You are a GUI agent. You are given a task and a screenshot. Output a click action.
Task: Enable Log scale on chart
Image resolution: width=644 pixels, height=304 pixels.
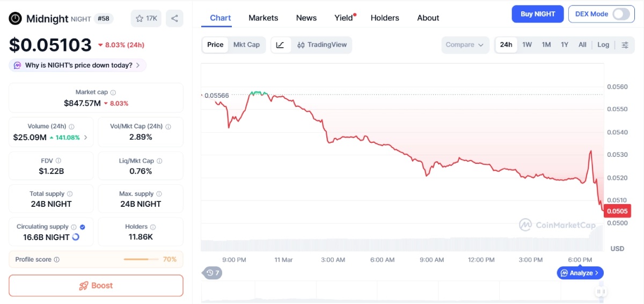[603, 45]
